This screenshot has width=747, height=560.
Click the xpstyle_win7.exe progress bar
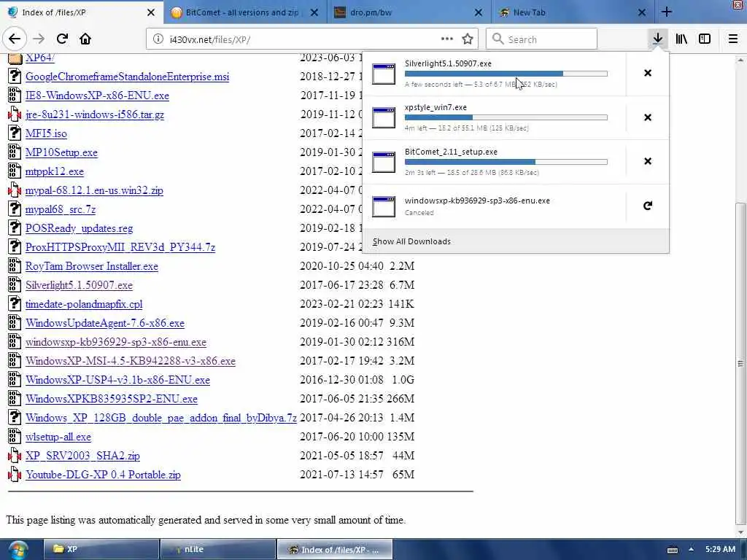point(506,117)
